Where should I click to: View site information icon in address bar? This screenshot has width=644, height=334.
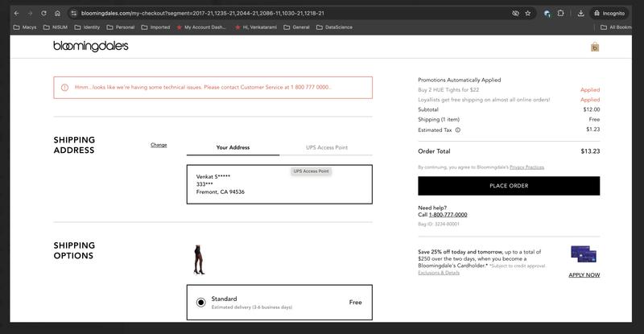coord(73,13)
